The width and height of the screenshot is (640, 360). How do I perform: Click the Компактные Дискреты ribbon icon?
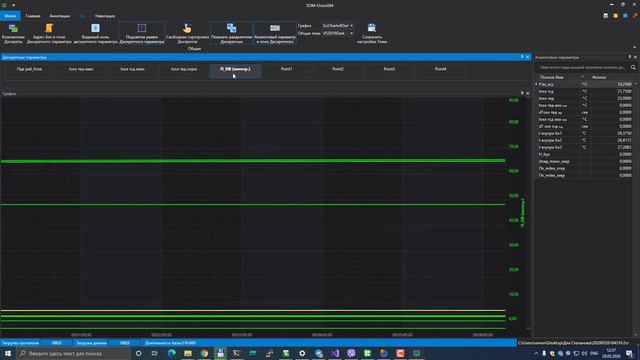[13, 28]
